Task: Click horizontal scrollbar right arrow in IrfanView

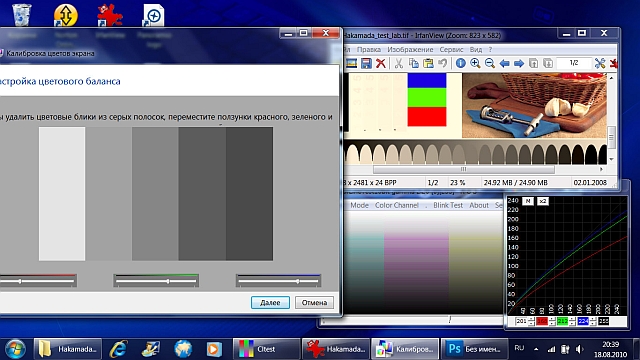Action: pos(601,169)
